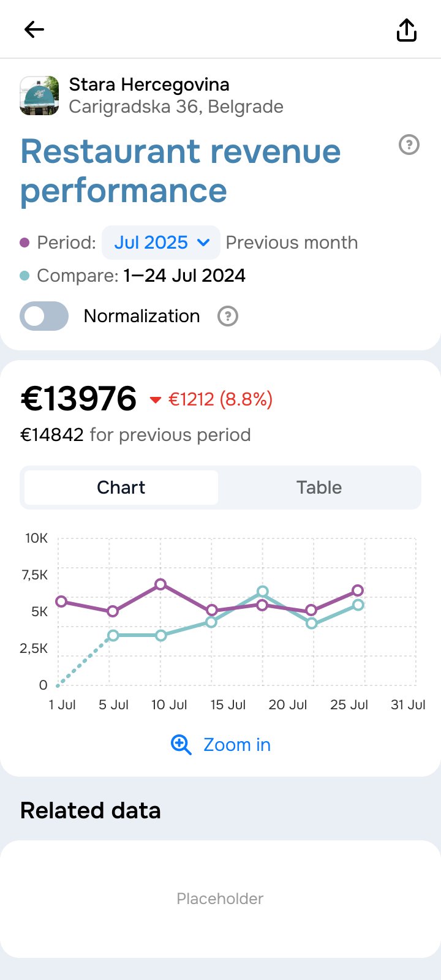
Task: Tap the Normalization help question icon
Action: tap(228, 317)
